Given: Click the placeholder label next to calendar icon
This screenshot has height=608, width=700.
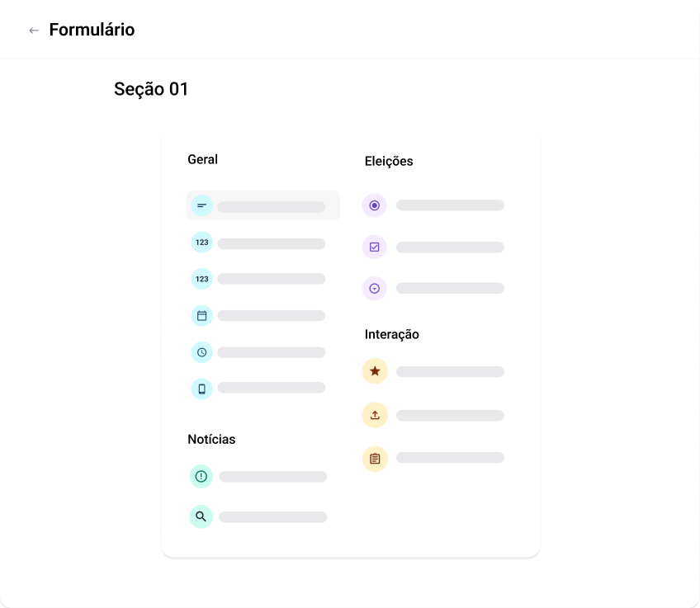Looking at the screenshot, I should pos(272,316).
